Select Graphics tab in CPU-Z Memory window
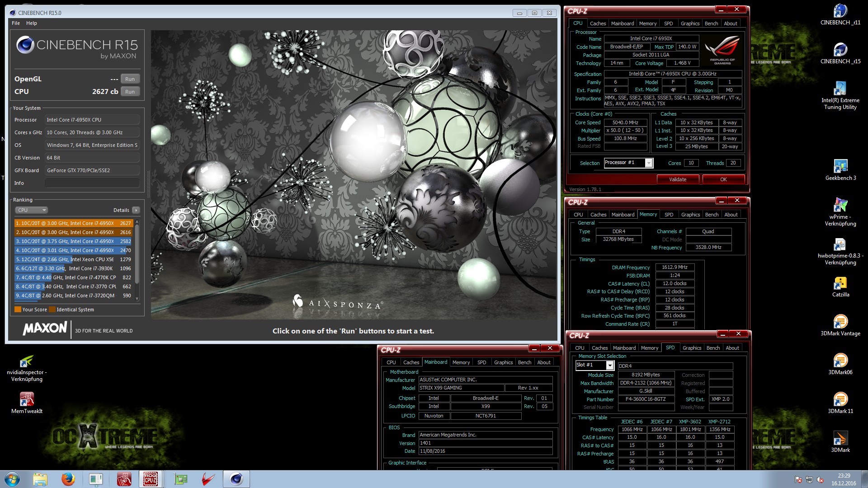Image resolution: width=868 pixels, height=488 pixels. tap(690, 215)
